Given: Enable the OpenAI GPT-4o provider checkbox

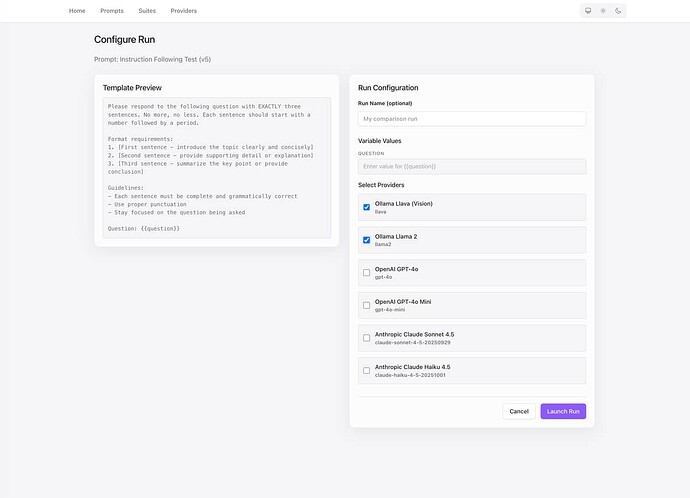Looking at the screenshot, I should 366,272.
